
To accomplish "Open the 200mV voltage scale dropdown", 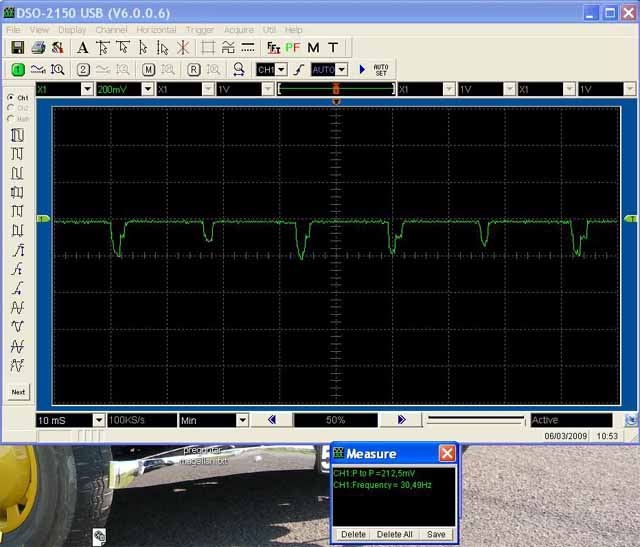I will [x=148, y=89].
